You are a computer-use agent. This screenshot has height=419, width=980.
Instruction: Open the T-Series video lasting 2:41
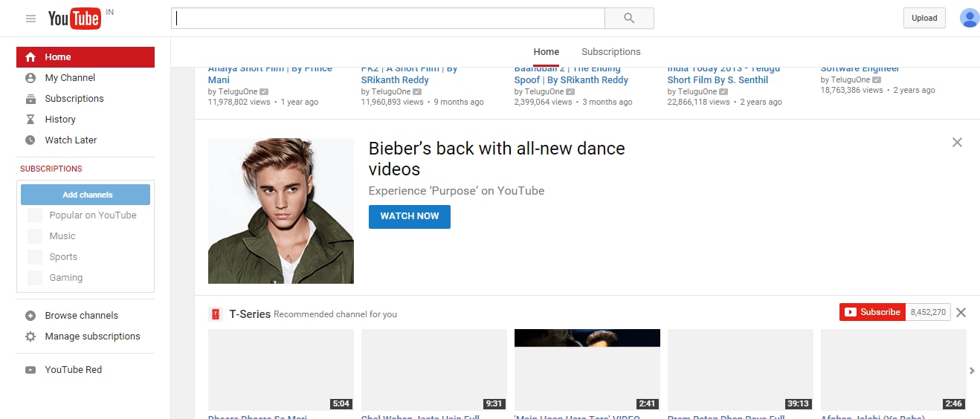pyautogui.click(x=587, y=370)
